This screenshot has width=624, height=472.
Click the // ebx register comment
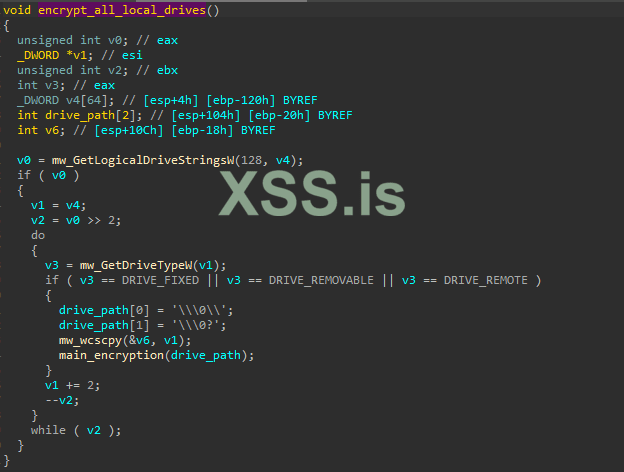(157, 70)
